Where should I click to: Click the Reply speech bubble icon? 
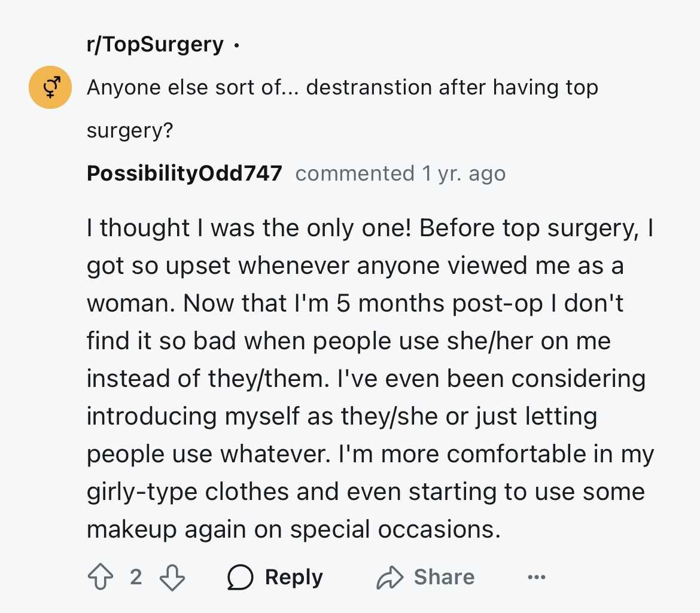click(241, 577)
